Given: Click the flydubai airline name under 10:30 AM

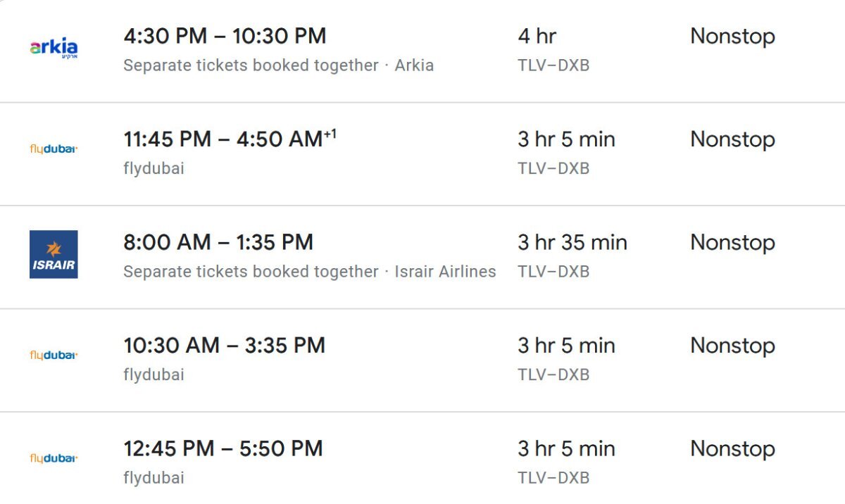Looking at the screenshot, I should click(154, 375).
